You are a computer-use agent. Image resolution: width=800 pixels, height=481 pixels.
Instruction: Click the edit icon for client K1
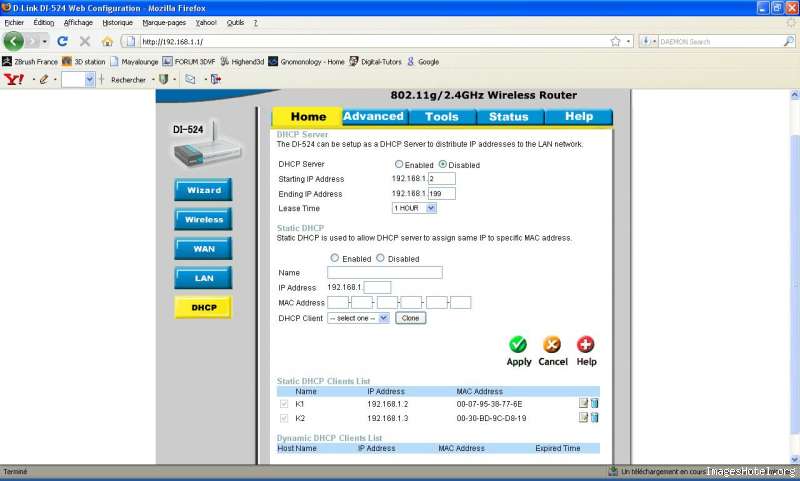[583, 403]
